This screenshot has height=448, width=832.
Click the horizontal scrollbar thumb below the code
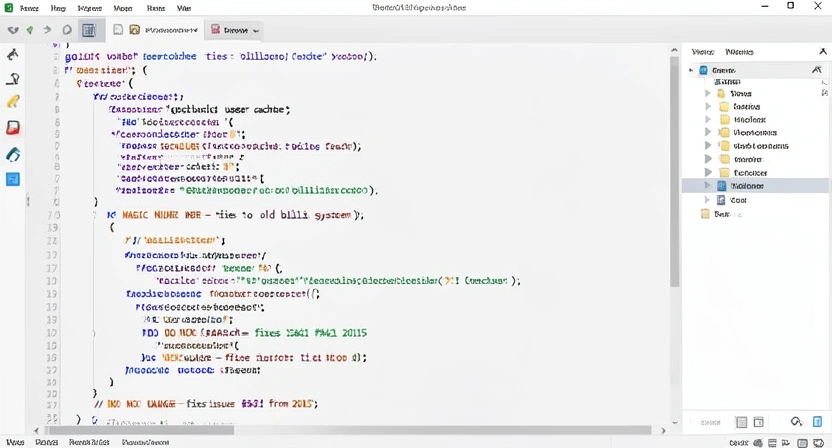(x=139, y=430)
